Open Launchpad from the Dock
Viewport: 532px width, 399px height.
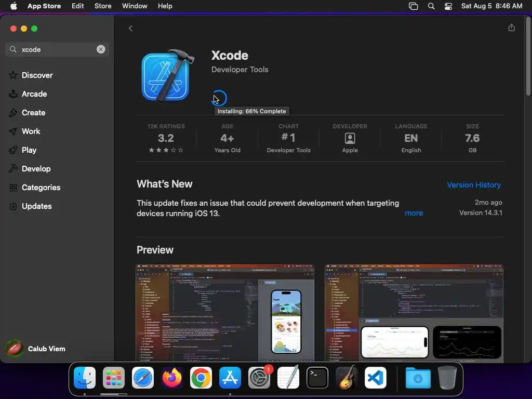point(114,378)
